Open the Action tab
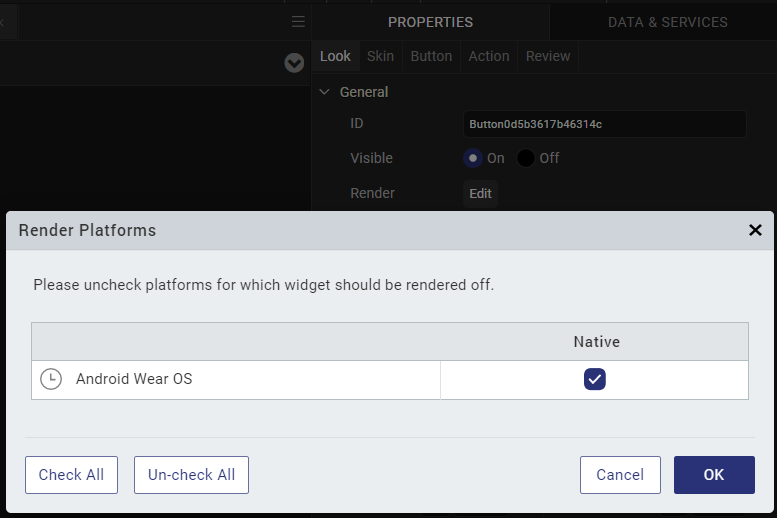Image resolution: width=777 pixels, height=518 pixels. (489, 56)
